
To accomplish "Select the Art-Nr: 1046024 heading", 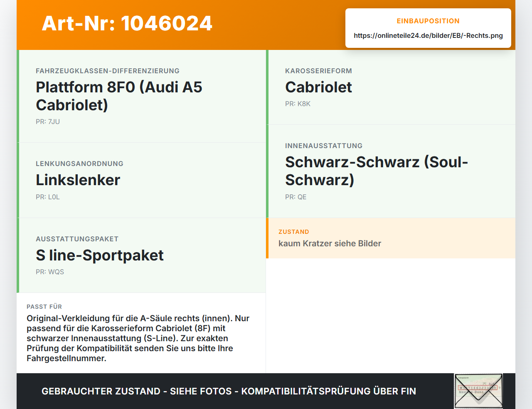I will coord(127,23).
